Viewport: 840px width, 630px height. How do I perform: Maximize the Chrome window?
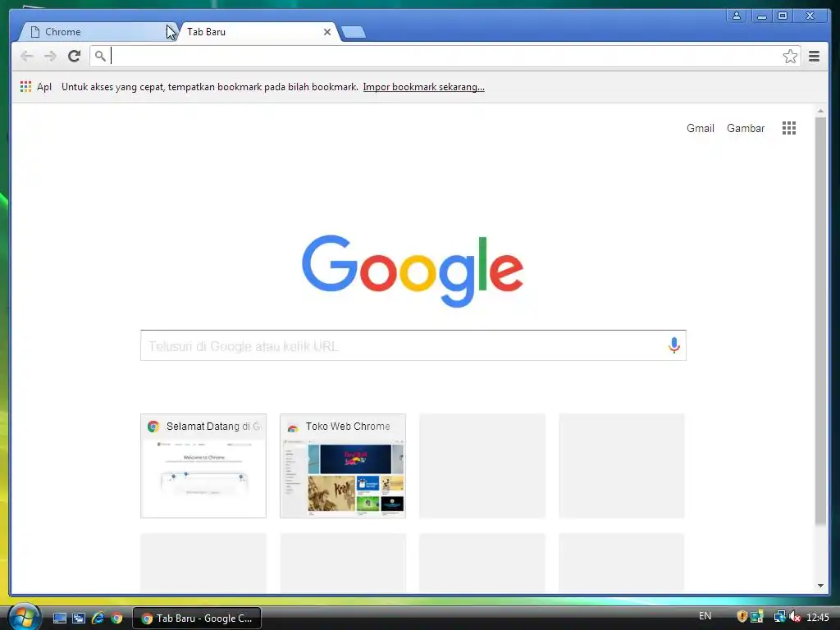[x=782, y=16]
